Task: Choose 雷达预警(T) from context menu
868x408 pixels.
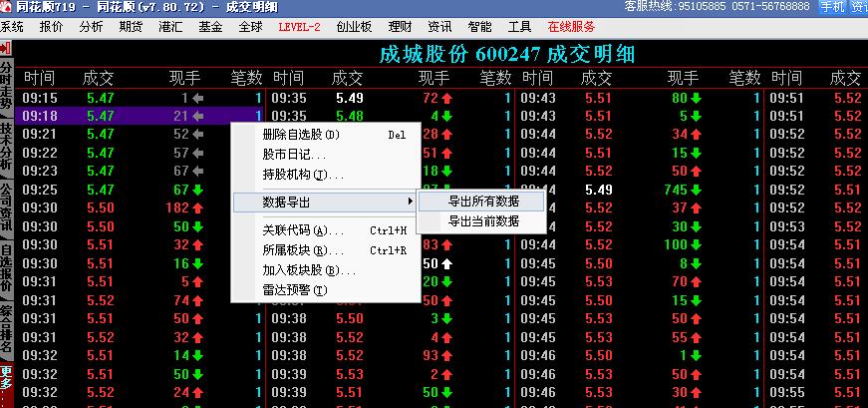Action: coord(326,290)
